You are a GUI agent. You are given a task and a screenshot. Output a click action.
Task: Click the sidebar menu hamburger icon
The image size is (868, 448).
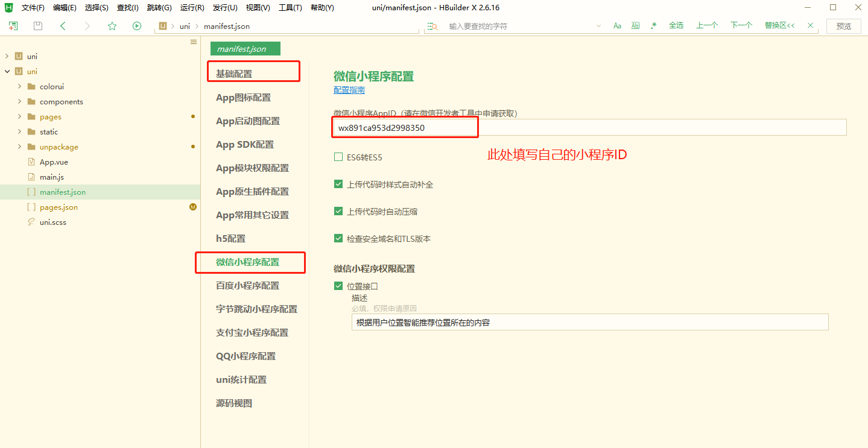point(194,42)
